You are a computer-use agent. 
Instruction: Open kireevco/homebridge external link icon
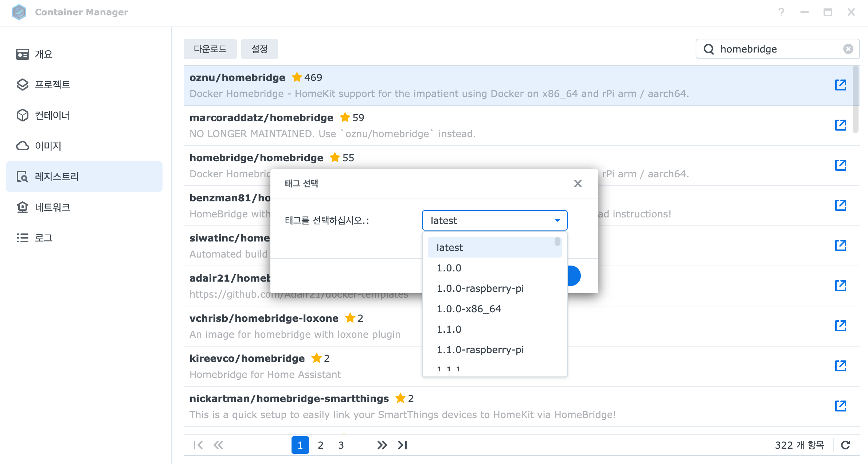841,366
